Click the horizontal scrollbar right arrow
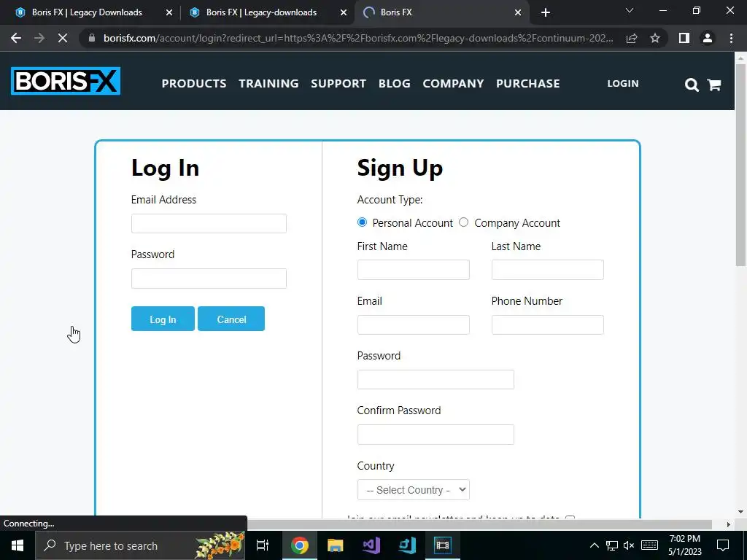This screenshot has width=747, height=560. coord(728,524)
